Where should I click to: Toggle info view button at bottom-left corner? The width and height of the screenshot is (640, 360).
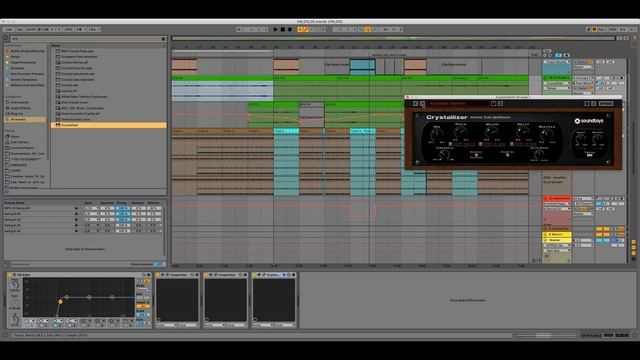(6, 335)
